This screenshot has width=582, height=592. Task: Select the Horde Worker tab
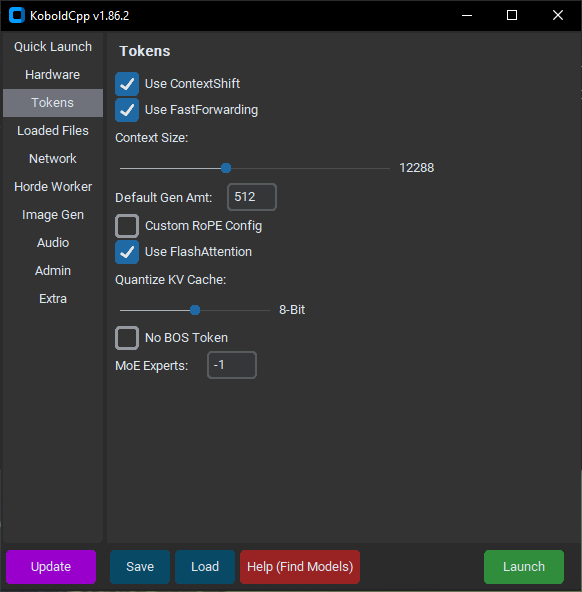(53, 187)
